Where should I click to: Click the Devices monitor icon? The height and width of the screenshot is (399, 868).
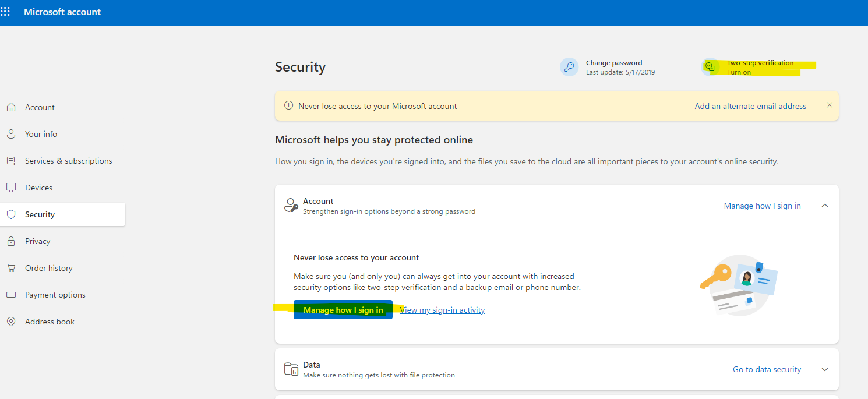click(11, 188)
